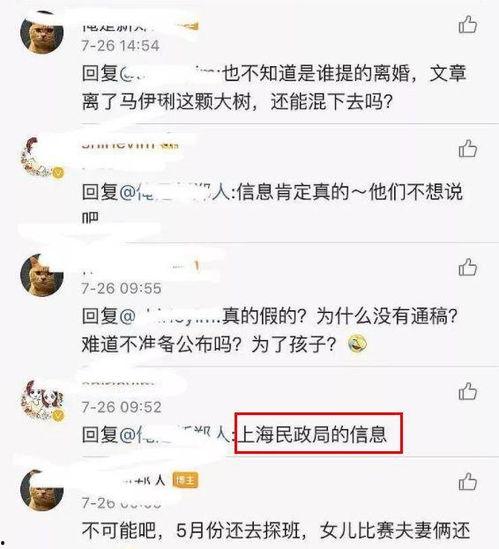The height and width of the screenshot is (549, 499).
Task: Like the blogger's comment starting 不可能吧
Action: click(x=468, y=481)
